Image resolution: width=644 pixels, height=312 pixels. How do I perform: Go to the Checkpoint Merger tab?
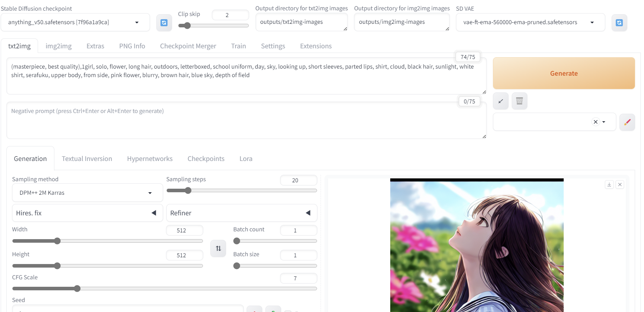click(x=188, y=46)
